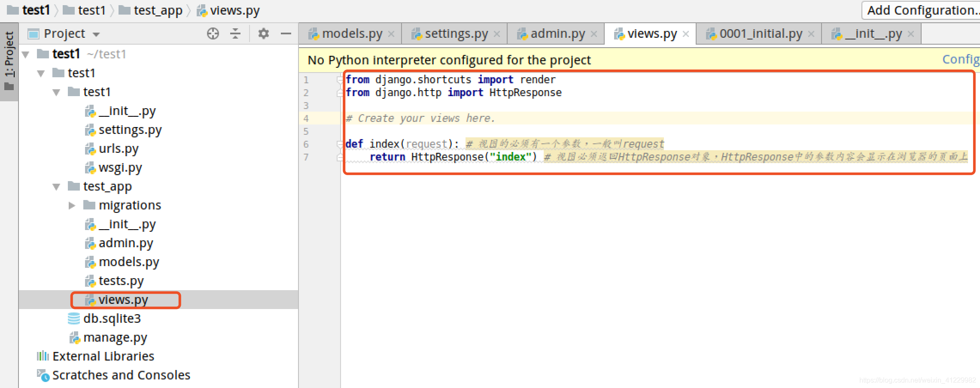This screenshot has height=388, width=980.
Task: Close the models.py tab
Action: click(x=391, y=34)
